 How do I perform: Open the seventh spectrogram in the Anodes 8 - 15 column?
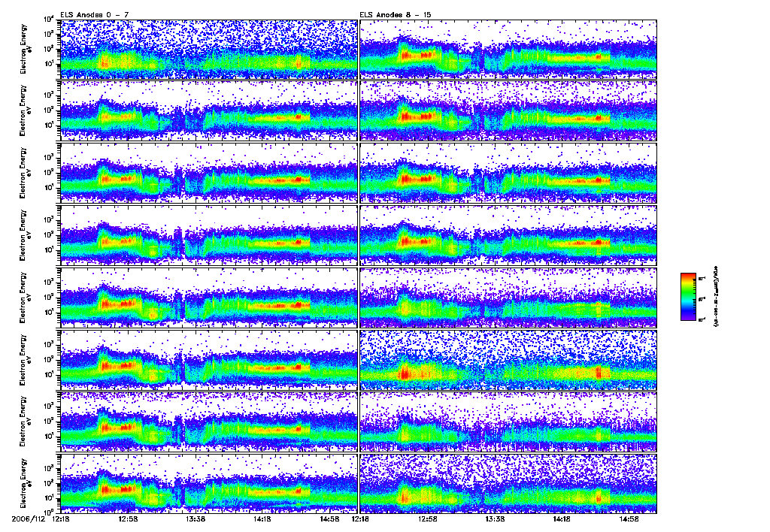pyautogui.click(x=508, y=422)
